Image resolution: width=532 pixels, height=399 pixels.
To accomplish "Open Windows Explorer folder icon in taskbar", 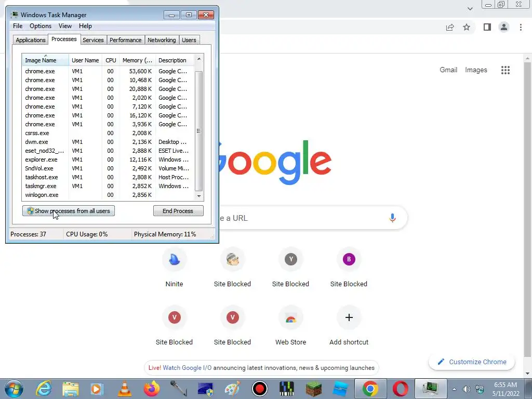I will (71, 389).
